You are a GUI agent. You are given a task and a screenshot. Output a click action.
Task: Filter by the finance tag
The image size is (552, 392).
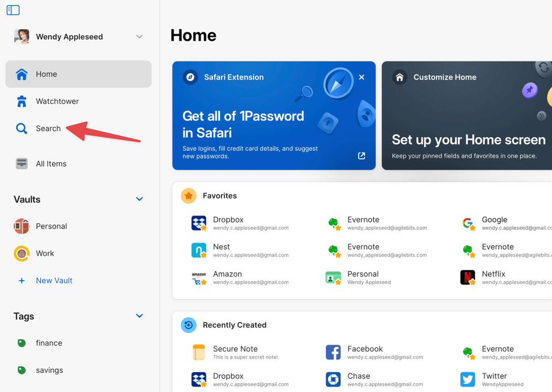(49, 343)
